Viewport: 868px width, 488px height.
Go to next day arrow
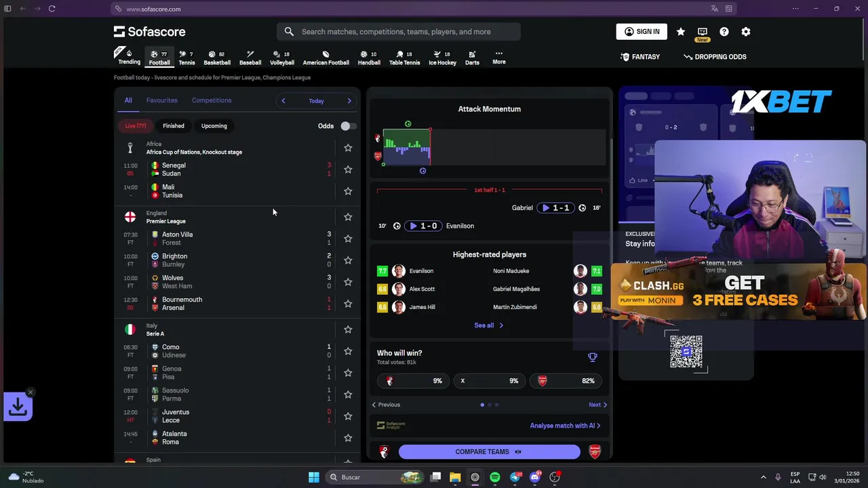(349, 101)
